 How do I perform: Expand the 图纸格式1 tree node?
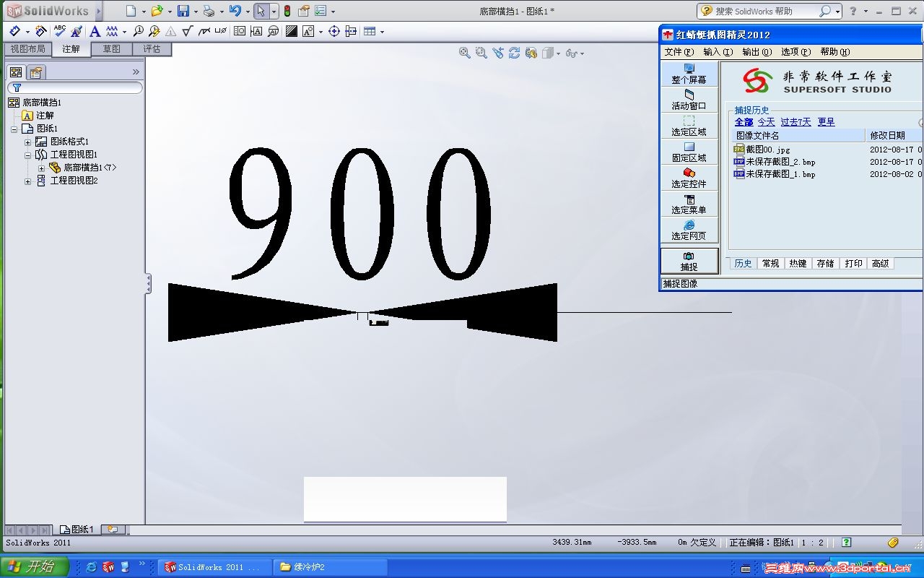pos(28,142)
